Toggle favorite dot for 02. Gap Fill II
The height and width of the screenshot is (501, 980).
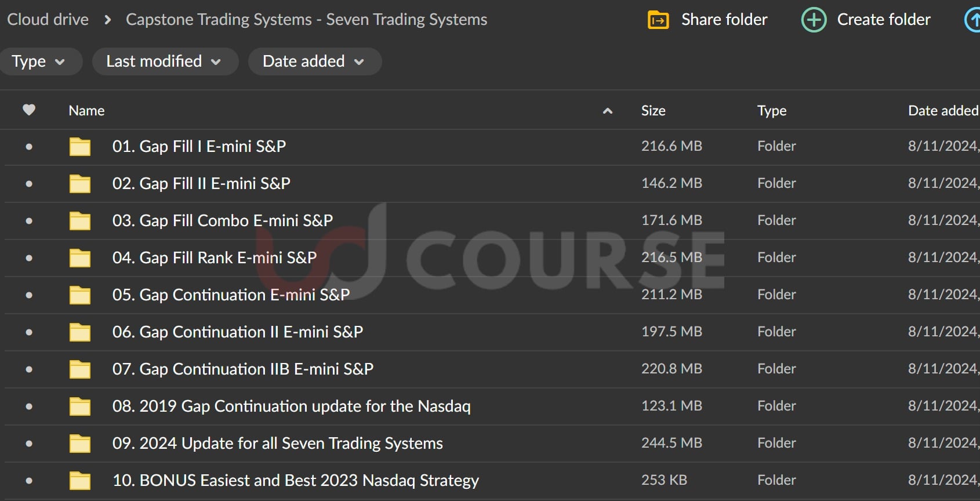[x=29, y=184]
